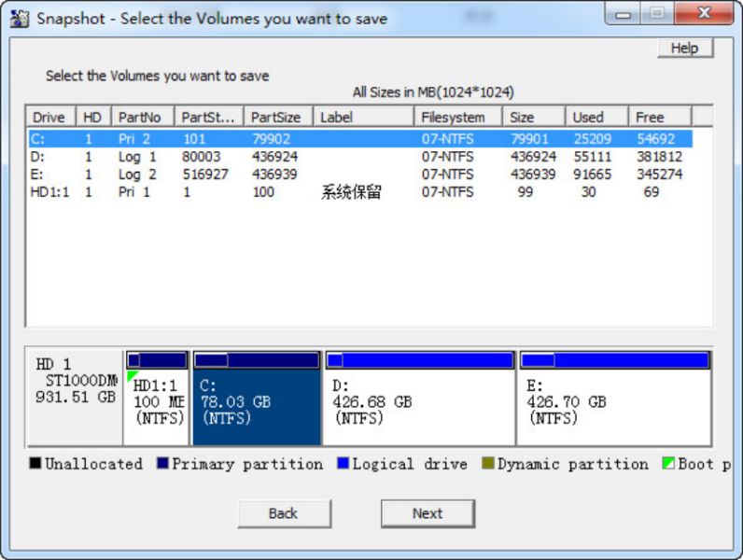The height and width of the screenshot is (560, 743).
Task: Click Free value 381812
Action: pos(659,157)
